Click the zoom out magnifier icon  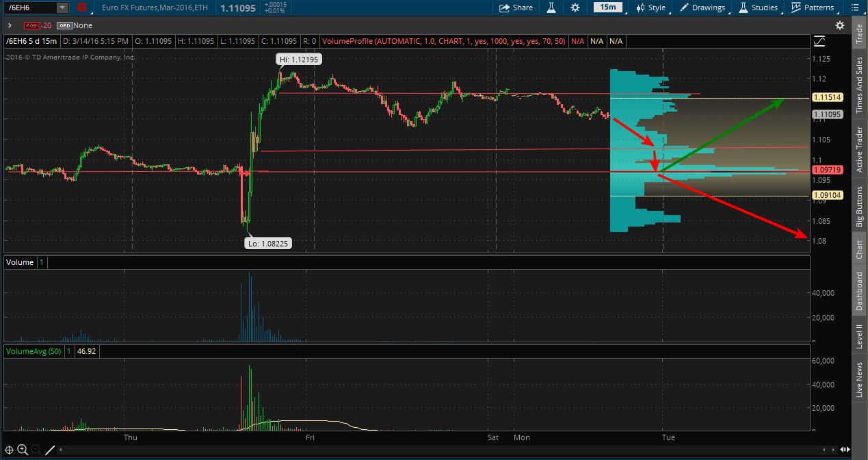click(36, 450)
